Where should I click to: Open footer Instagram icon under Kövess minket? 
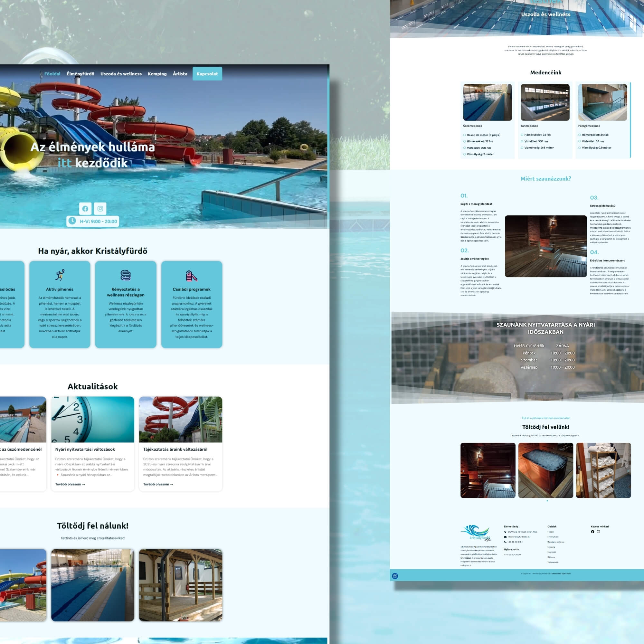point(598,532)
